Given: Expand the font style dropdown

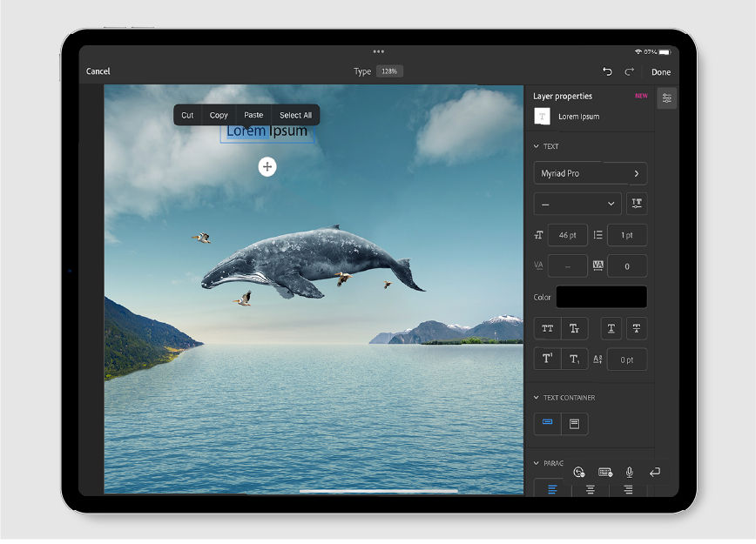Looking at the screenshot, I should point(577,204).
